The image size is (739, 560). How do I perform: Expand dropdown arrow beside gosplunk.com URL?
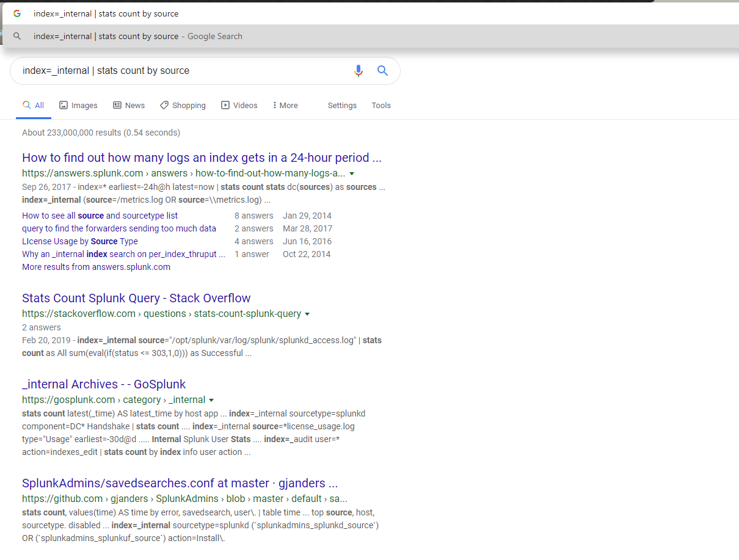(211, 400)
